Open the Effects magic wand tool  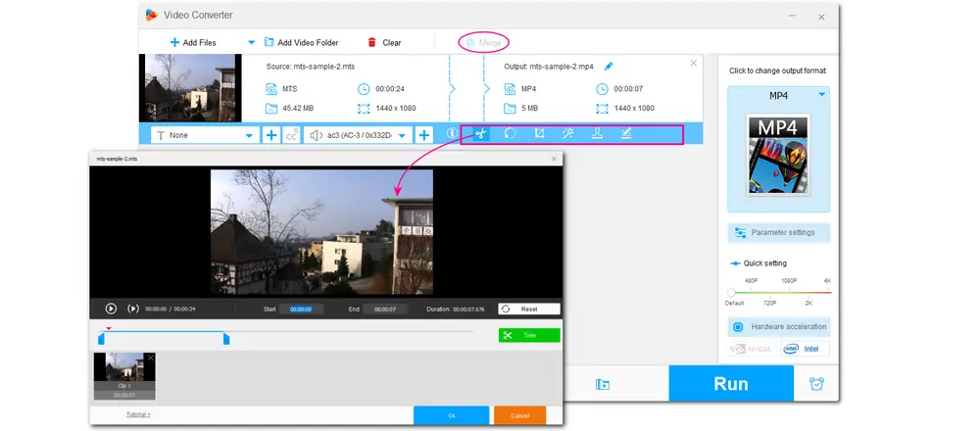click(x=567, y=134)
